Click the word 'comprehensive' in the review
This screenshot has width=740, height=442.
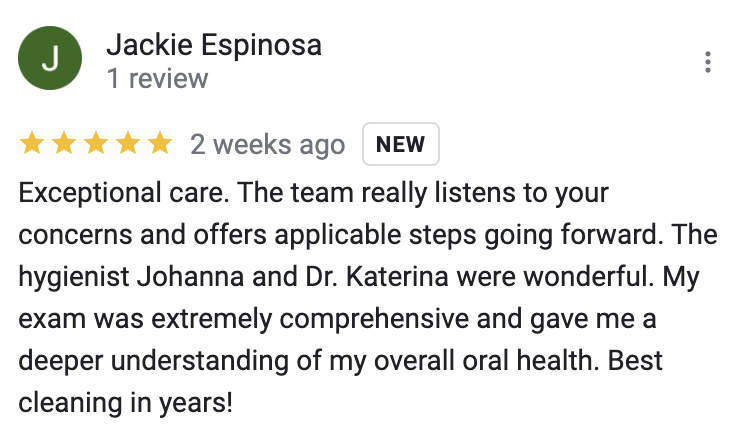pyautogui.click(x=374, y=319)
